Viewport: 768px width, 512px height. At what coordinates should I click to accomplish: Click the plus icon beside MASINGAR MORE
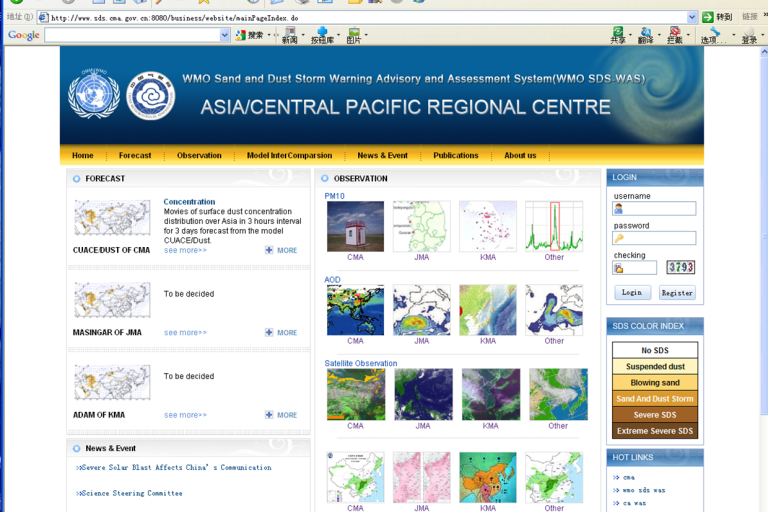point(269,332)
